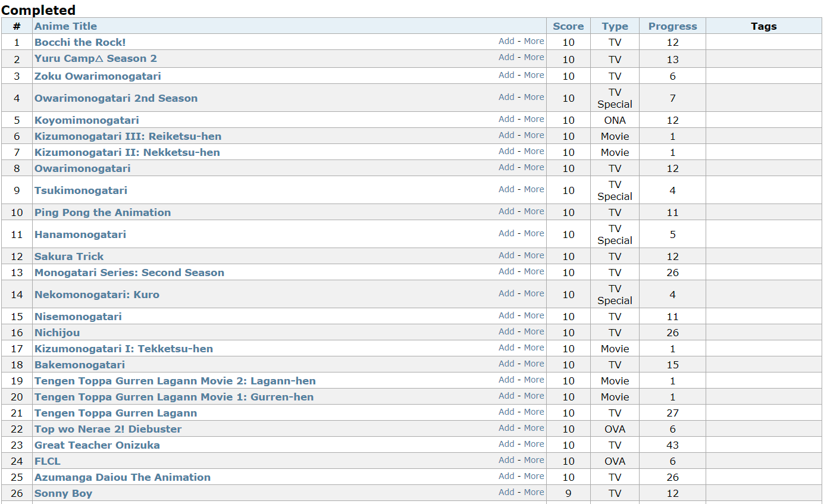Click Add for Yuru Camp Season 2
Screen dimensions: 824x504
pos(506,57)
